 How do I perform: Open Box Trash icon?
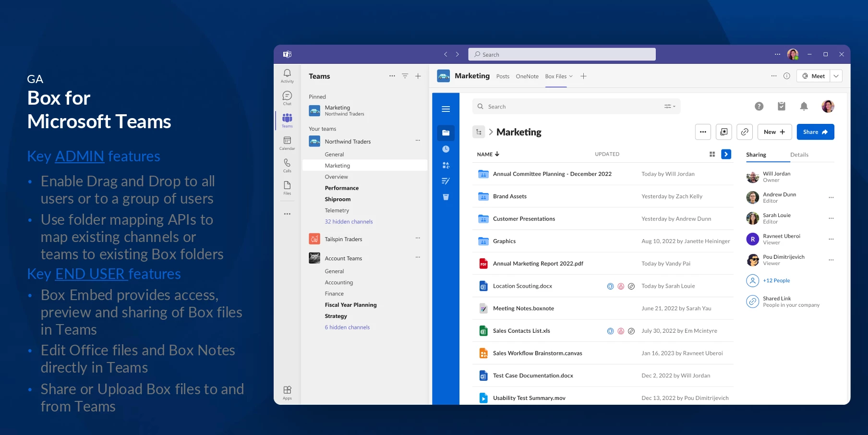click(446, 197)
